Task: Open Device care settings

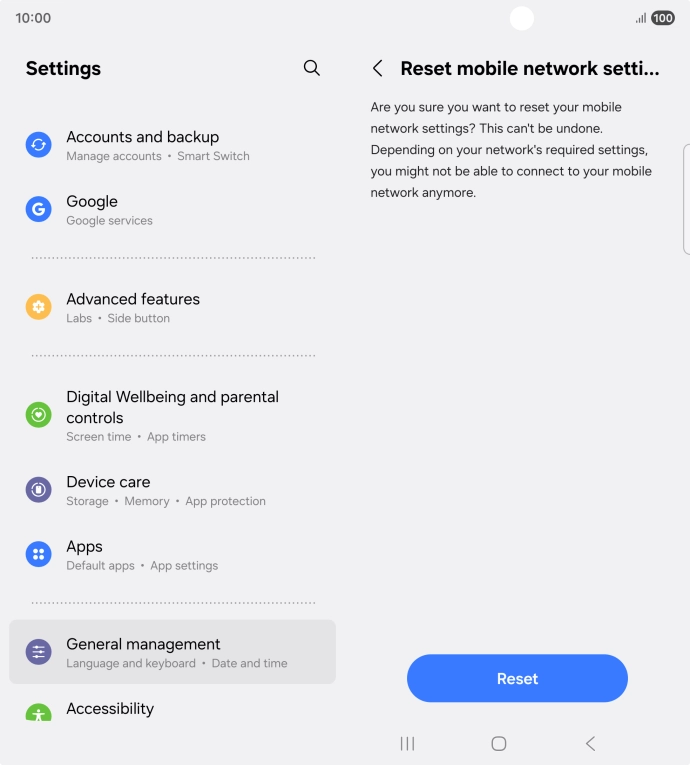Action: click(172, 489)
